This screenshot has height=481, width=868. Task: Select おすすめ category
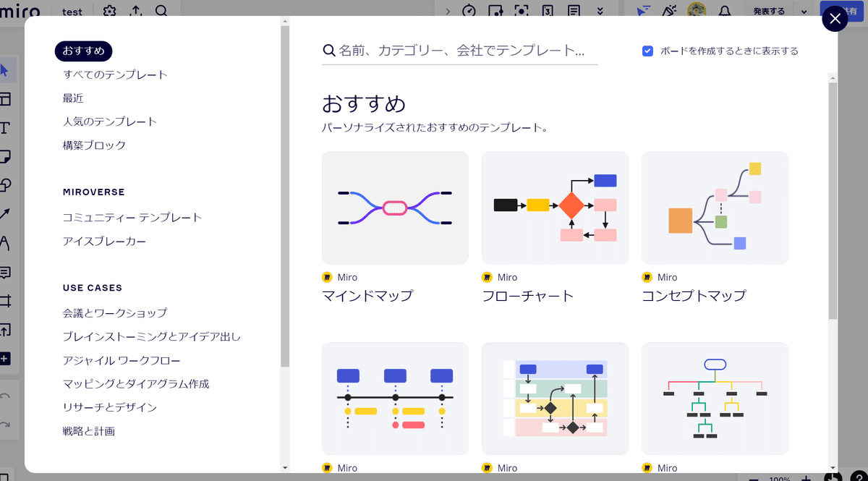coord(83,51)
